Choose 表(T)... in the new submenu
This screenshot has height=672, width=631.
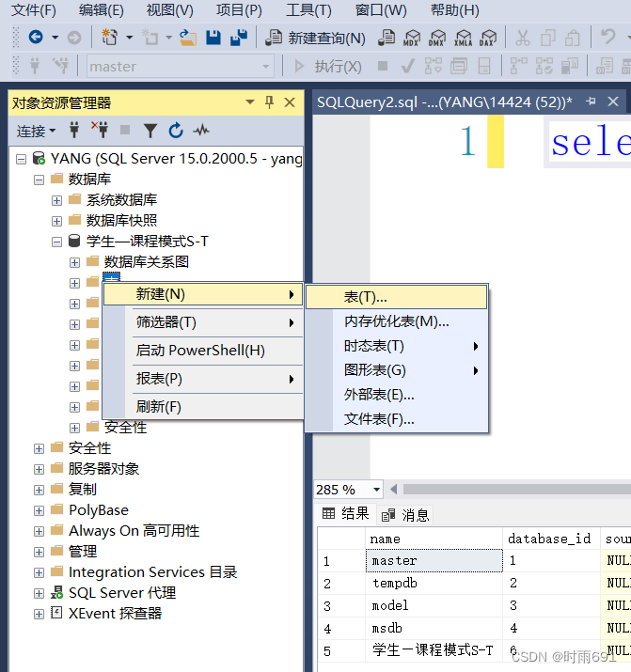tap(397, 297)
